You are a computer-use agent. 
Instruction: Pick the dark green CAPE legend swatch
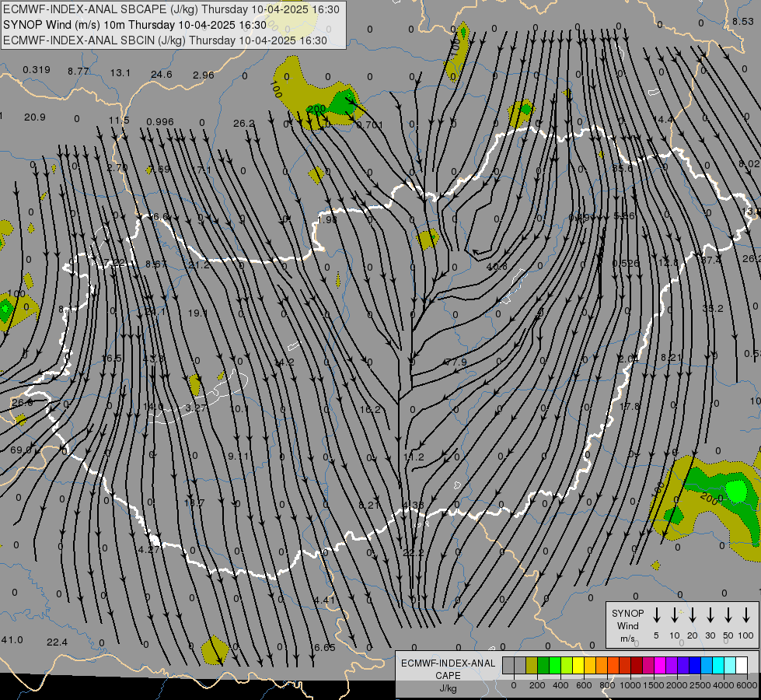pos(543,666)
